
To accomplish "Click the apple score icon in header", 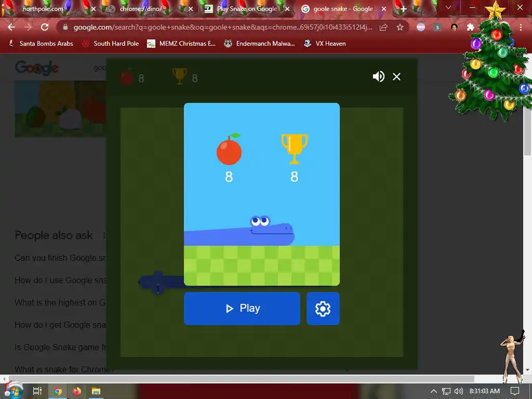I will [x=126, y=77].
